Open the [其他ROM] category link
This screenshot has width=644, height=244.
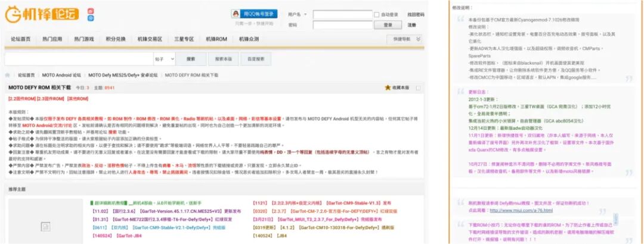point(77,99)
